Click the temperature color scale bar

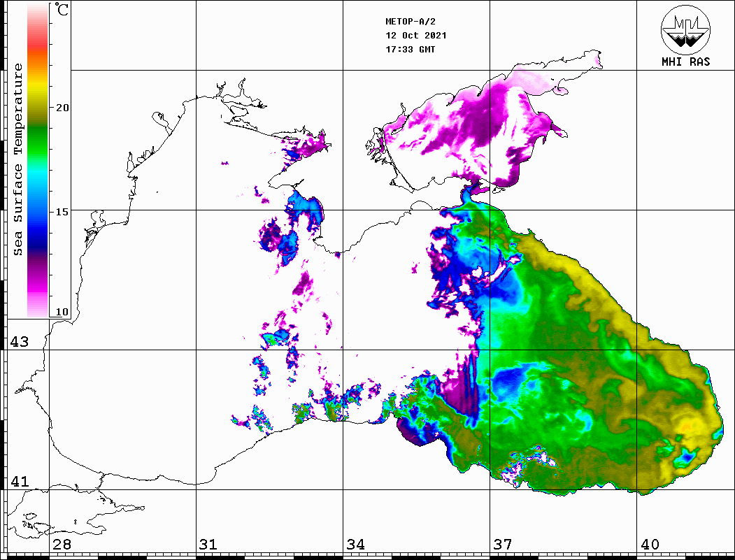coord(38,160)
